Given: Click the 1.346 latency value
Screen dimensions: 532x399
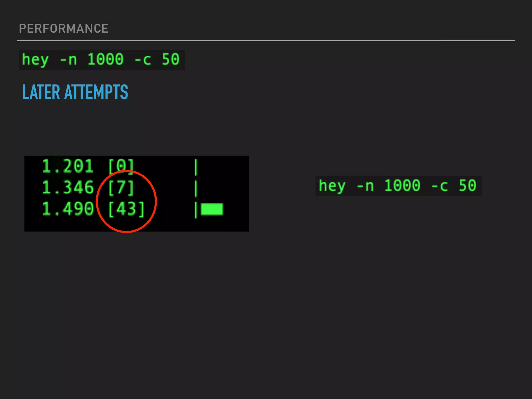Looking at the screenshot, I should (68, 188).
